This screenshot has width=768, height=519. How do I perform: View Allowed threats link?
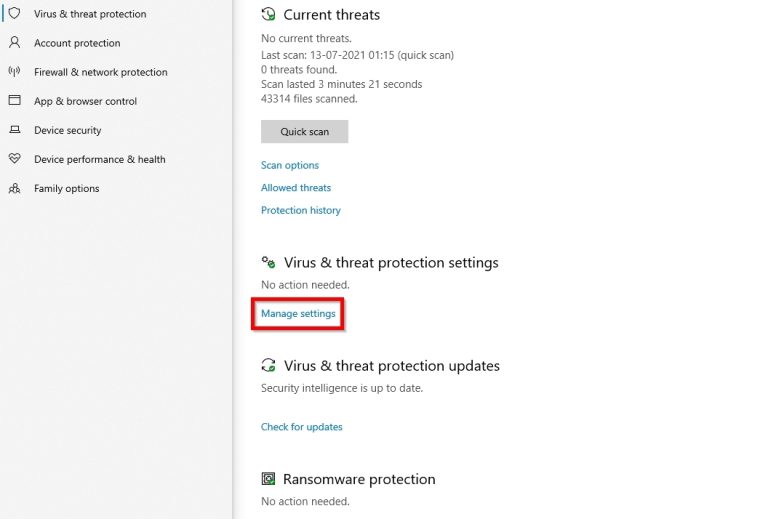(x=296, y=188)
